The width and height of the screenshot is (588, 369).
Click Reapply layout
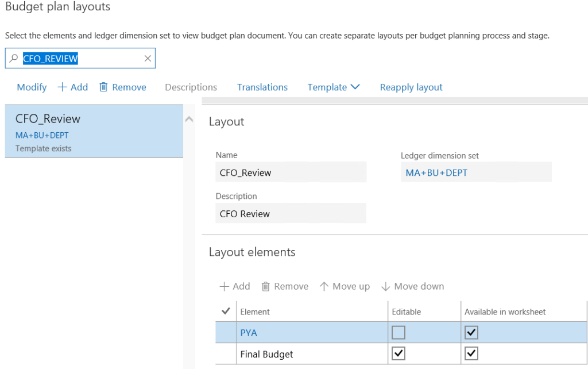pos(411,87)
